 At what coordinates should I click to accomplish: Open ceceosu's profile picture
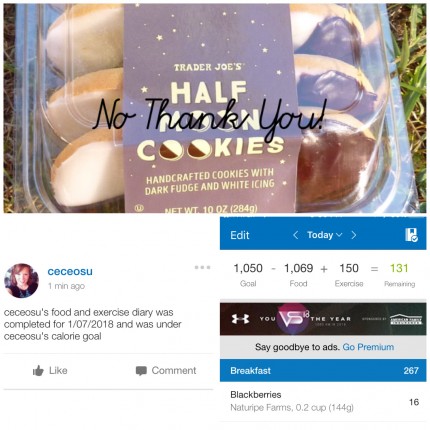[21, 281]
